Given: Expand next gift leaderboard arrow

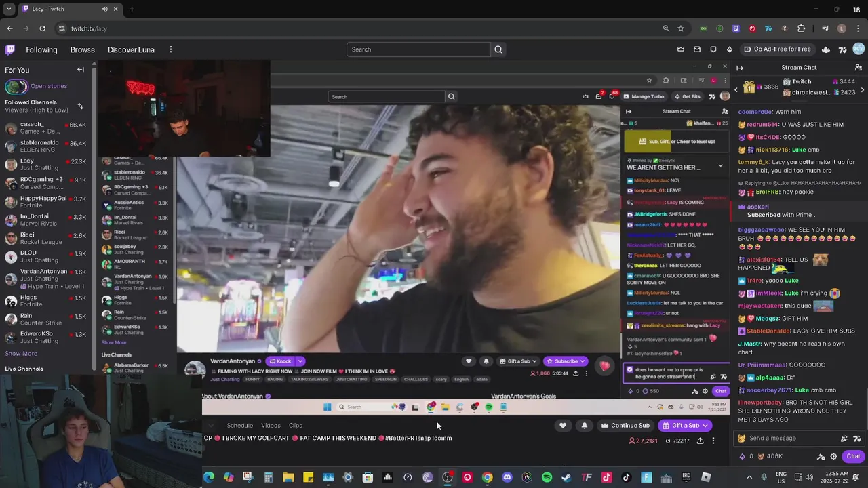Looking at the screenshot, I should tap(863, 91).
